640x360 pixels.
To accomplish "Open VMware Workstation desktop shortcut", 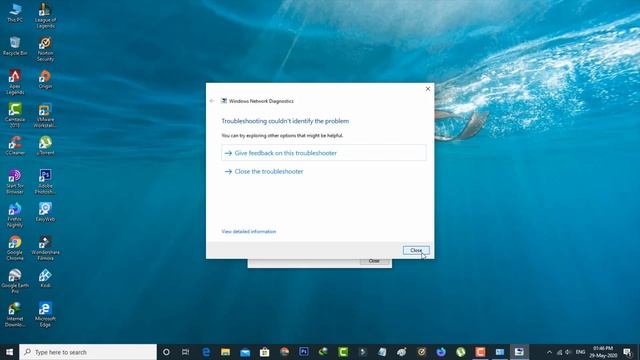I will coord(45,116).
